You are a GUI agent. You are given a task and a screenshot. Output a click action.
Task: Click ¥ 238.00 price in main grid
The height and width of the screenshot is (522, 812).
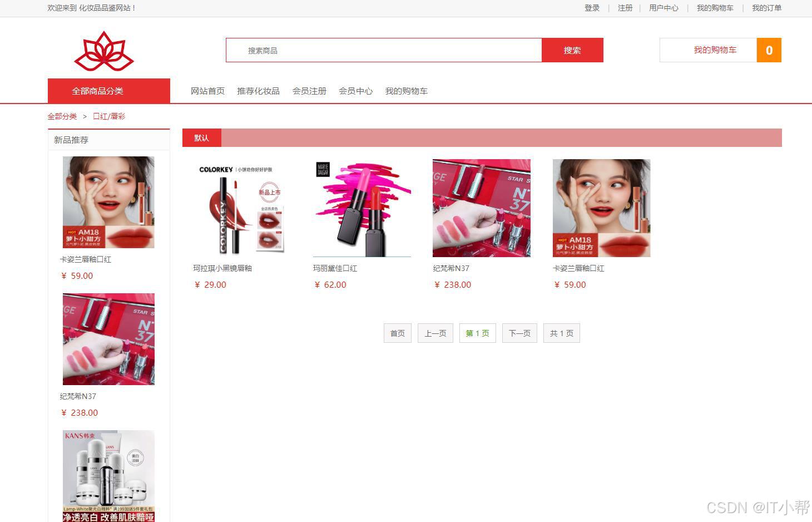453,284
